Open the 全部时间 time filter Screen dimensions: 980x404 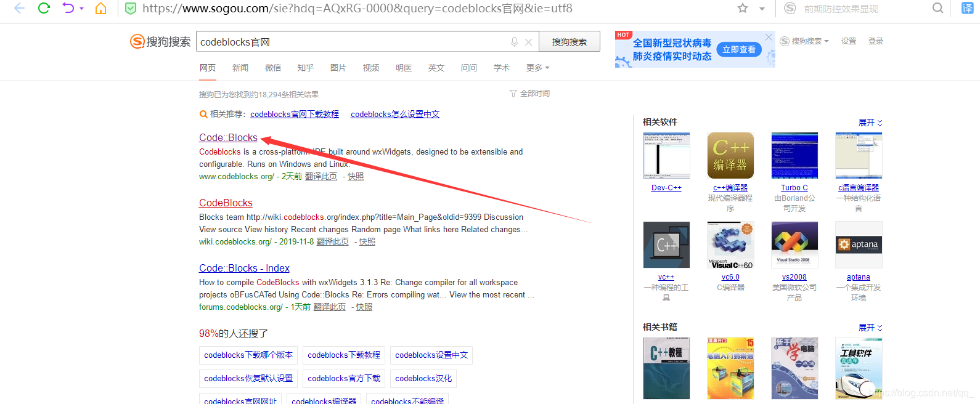coord(529,94)
